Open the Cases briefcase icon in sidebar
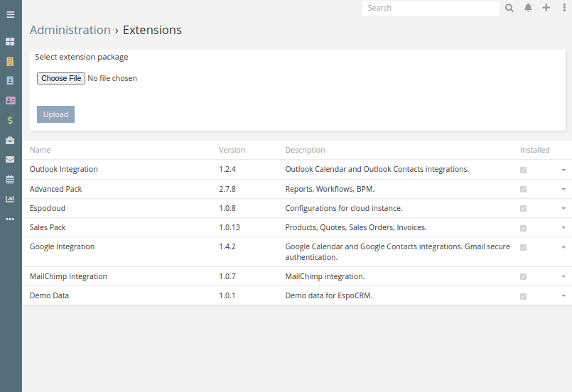 click(10, 141)
